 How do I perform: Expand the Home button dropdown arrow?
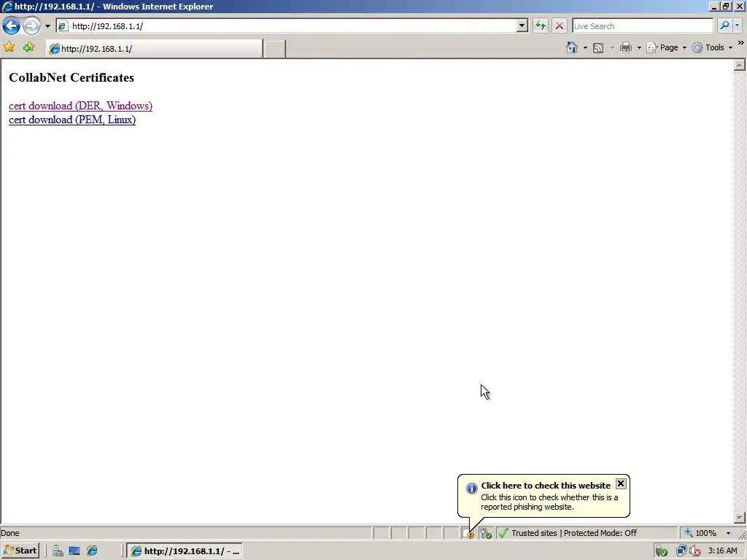585,47
